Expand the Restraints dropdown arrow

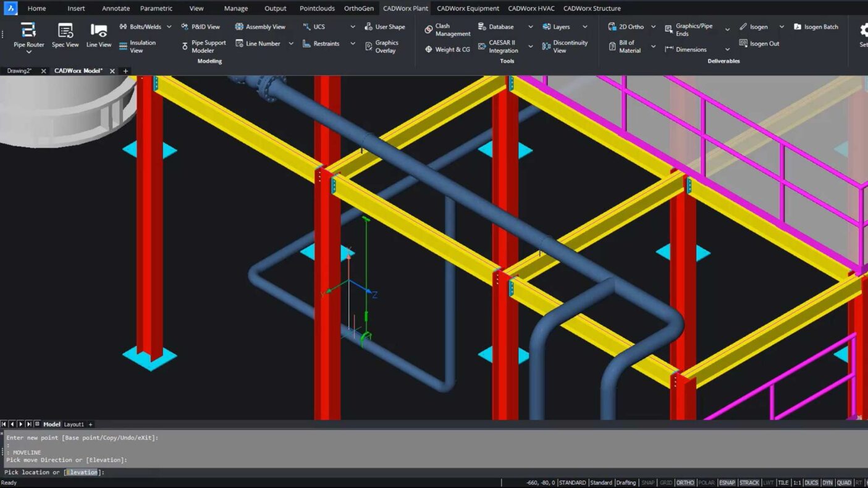(353, 43)
